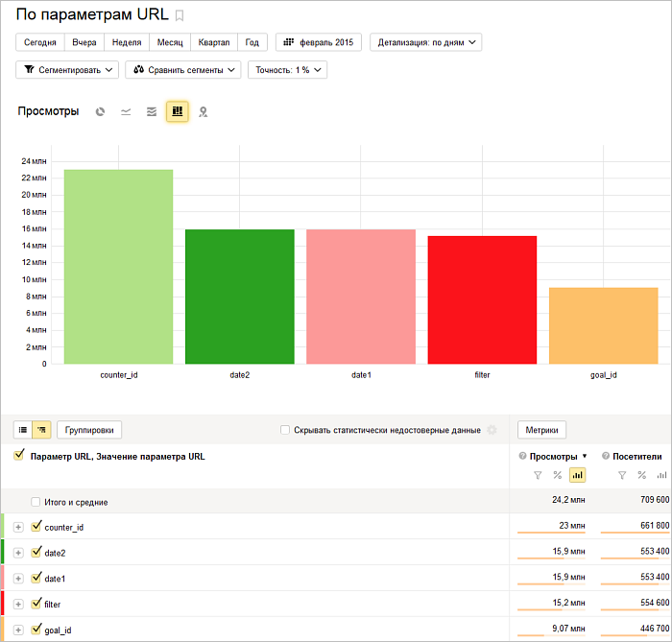Sort by Посетители column header
Image resolution: width=672 pixels, height=642 pixels.
pyautogui.click(x=636, y=457)
